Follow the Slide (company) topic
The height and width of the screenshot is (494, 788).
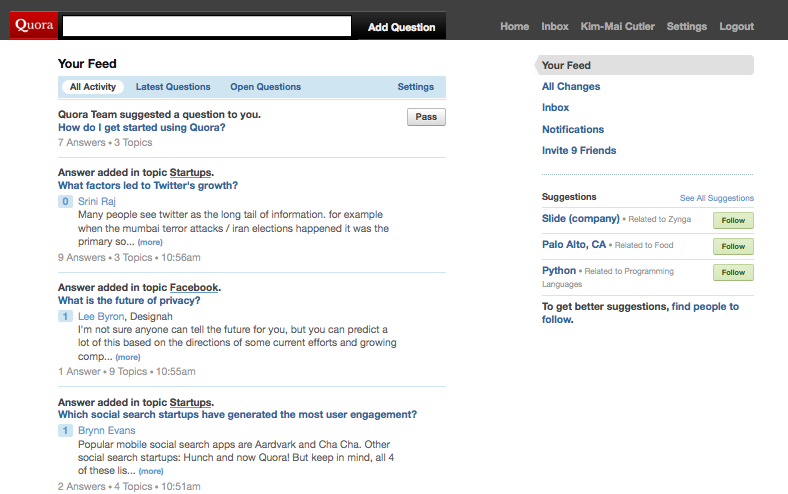pyautogui.click(x=733, y=220)
